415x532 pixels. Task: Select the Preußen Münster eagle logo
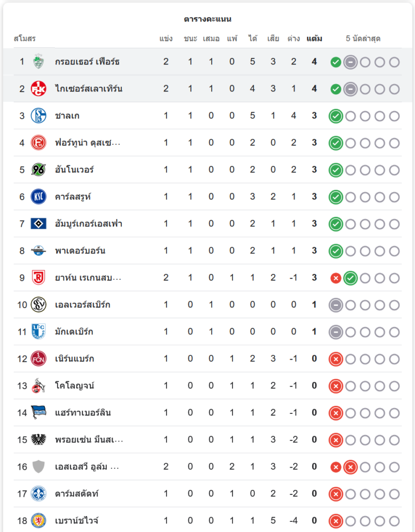click(x=38, y=439)
